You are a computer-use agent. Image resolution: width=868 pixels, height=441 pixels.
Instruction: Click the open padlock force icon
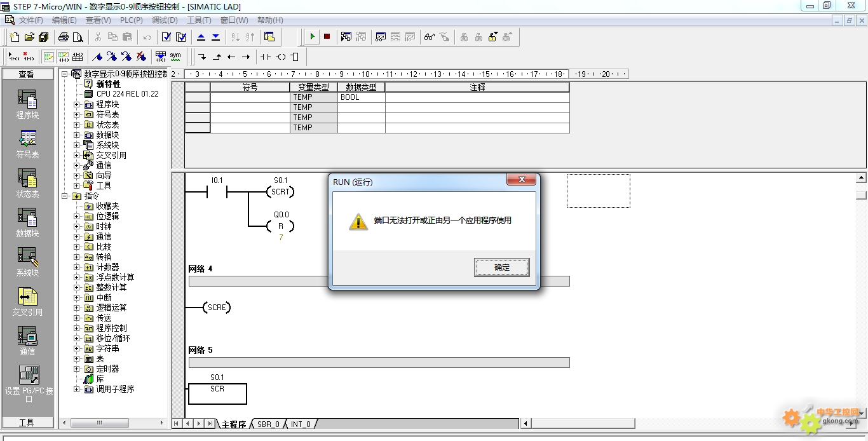493,37
